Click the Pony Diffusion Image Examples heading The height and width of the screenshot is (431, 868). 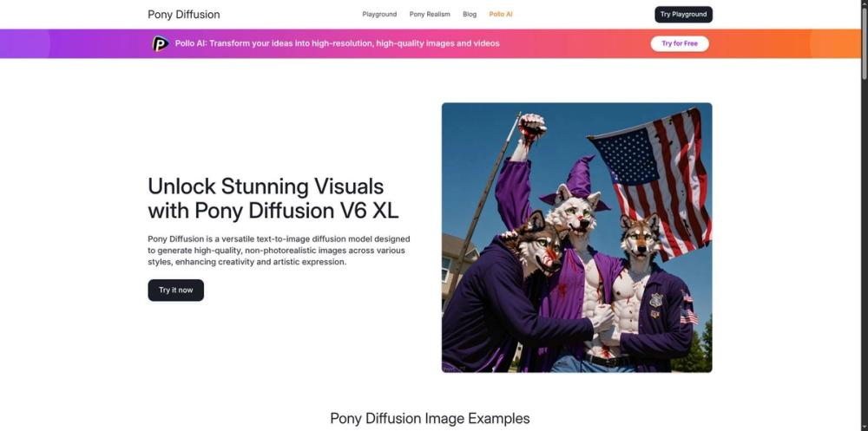(430, 418)
